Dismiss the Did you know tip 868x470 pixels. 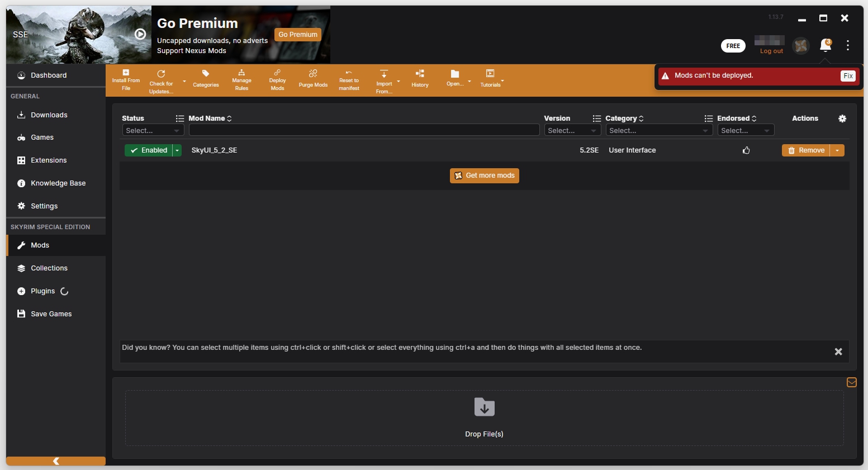838,352
